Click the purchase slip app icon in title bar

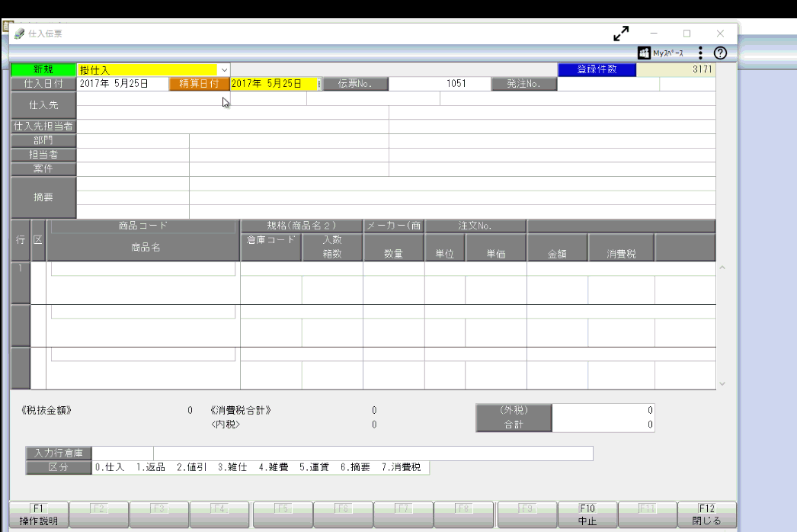click(x=19, y=34)
